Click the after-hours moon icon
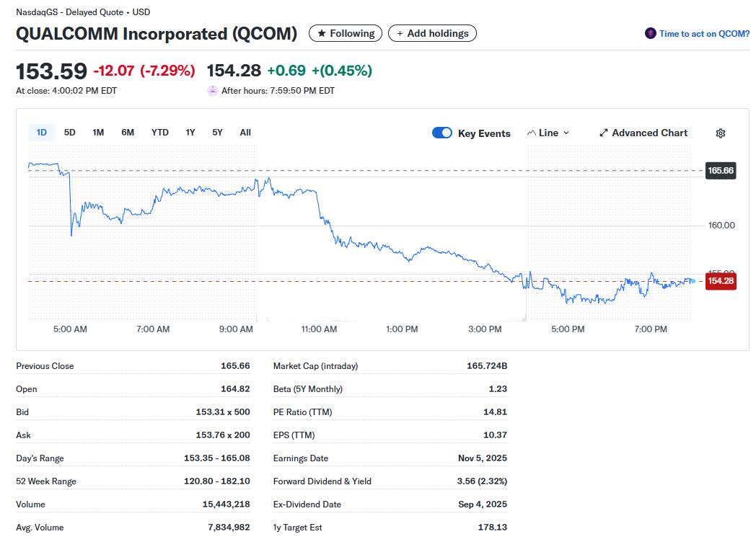This screenshot has height=542, width=756. (213, 91)
